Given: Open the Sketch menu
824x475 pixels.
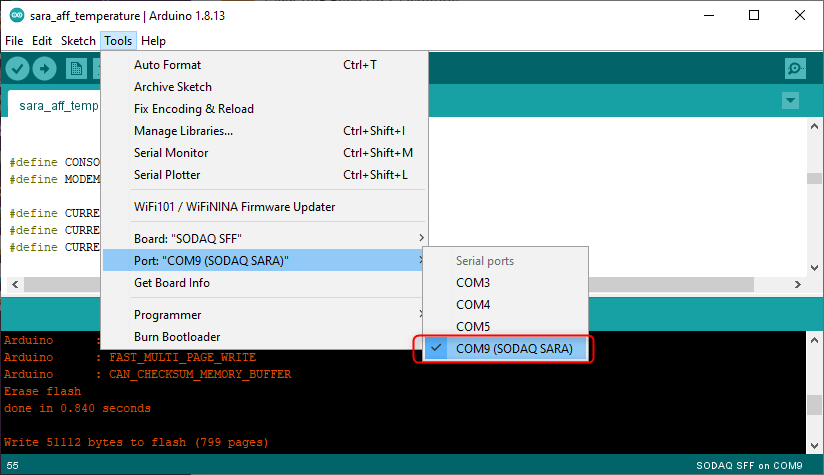Looking at the screenshot, I should coord(78,40).
